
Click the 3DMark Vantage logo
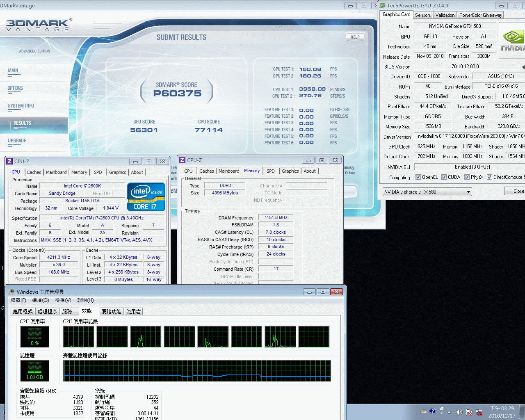click(x=39, y=25)
